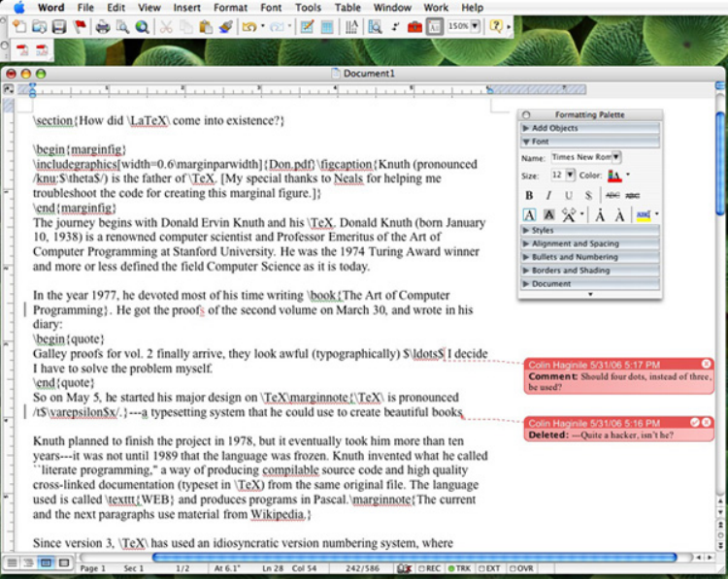The width and height of the screenshot is (728, 579).
Task: Open the Tools menu
Action: 309,8
